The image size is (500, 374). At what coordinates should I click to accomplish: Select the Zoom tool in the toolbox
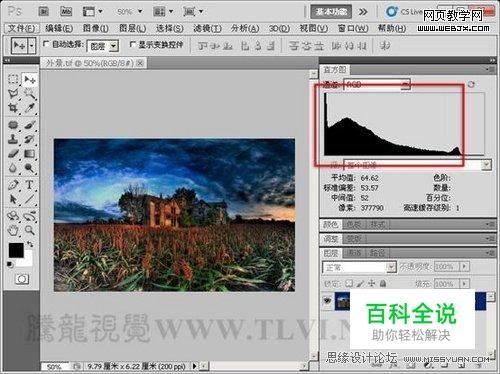click(x=30, y=230)
